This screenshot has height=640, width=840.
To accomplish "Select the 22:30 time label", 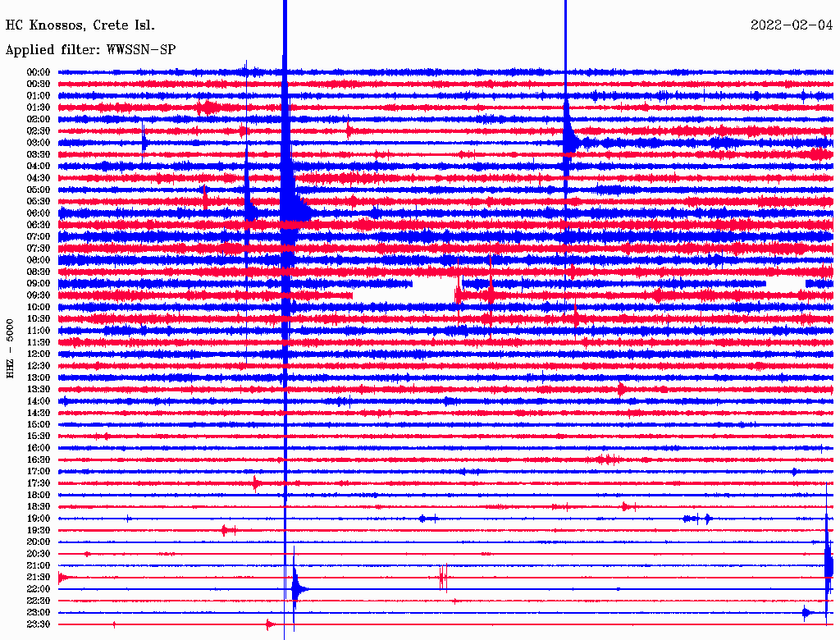I will (39, 601).
